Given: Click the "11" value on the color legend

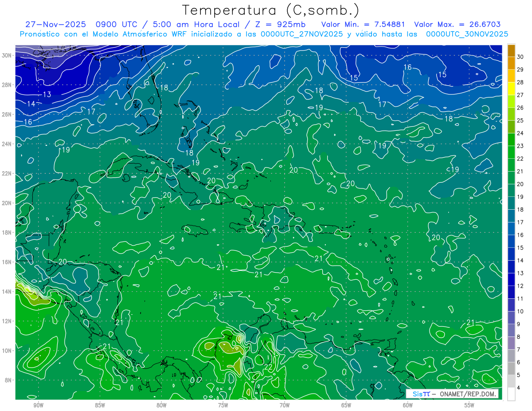Looking at the screenshot, I should coord(520,299).
